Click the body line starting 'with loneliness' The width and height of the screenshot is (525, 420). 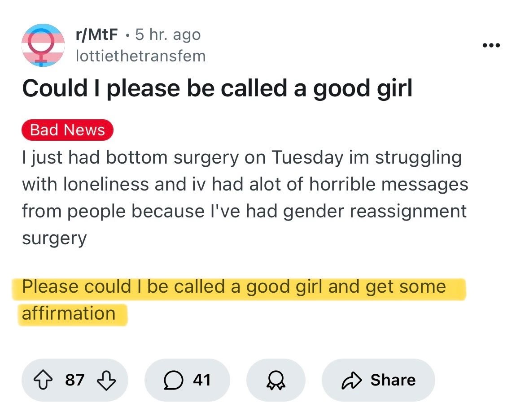(x=245, y=184)
